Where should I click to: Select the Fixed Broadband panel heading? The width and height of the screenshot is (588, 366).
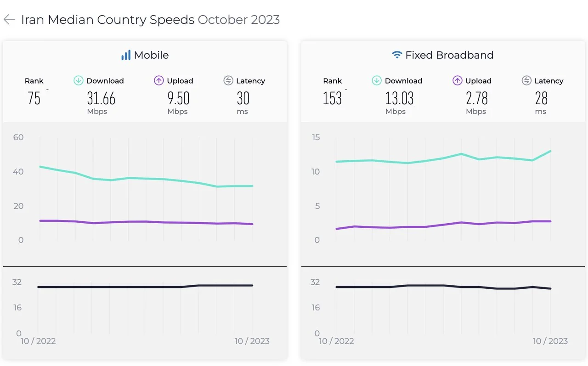(449, 55)
